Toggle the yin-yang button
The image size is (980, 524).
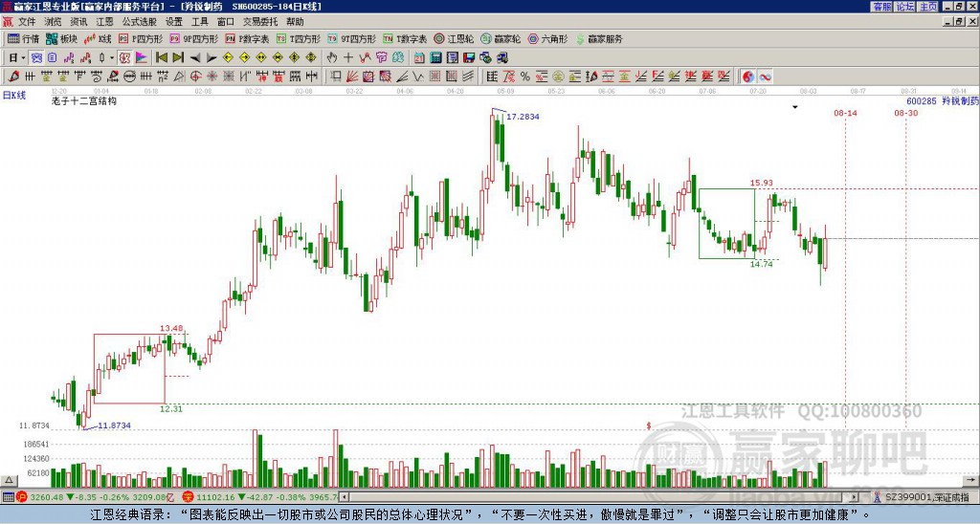(x=748, y=76)
